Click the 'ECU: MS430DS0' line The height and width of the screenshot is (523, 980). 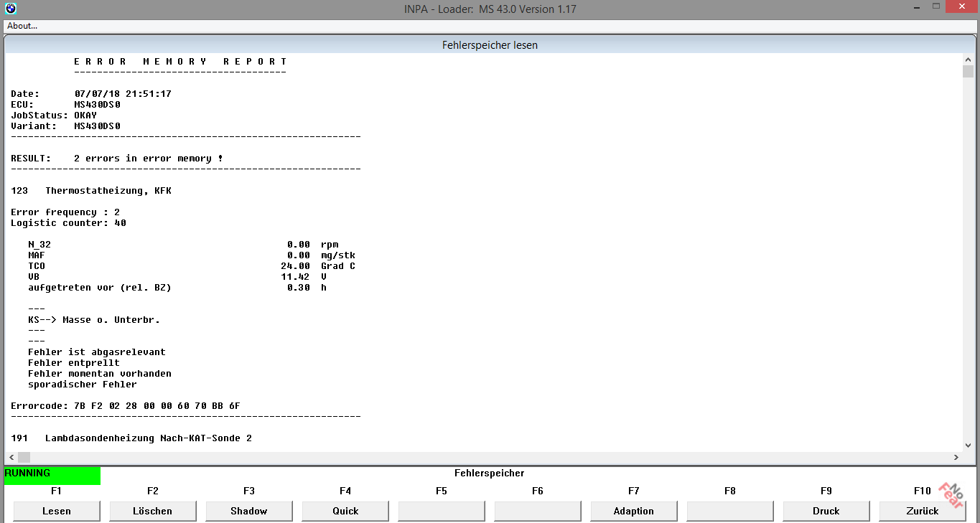[x=65, y=105]
